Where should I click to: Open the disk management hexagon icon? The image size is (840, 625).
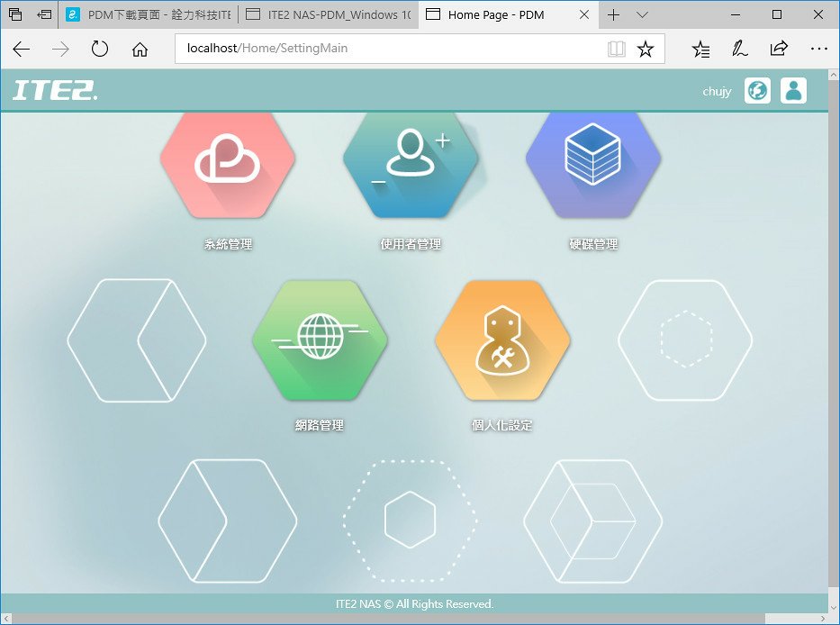point(593,164)
